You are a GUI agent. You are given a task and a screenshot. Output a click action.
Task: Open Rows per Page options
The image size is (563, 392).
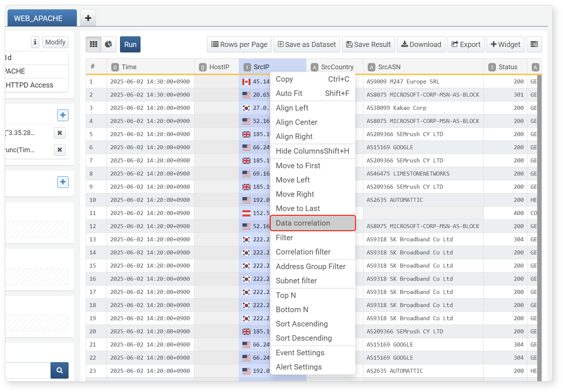click(x=239, y=44)
